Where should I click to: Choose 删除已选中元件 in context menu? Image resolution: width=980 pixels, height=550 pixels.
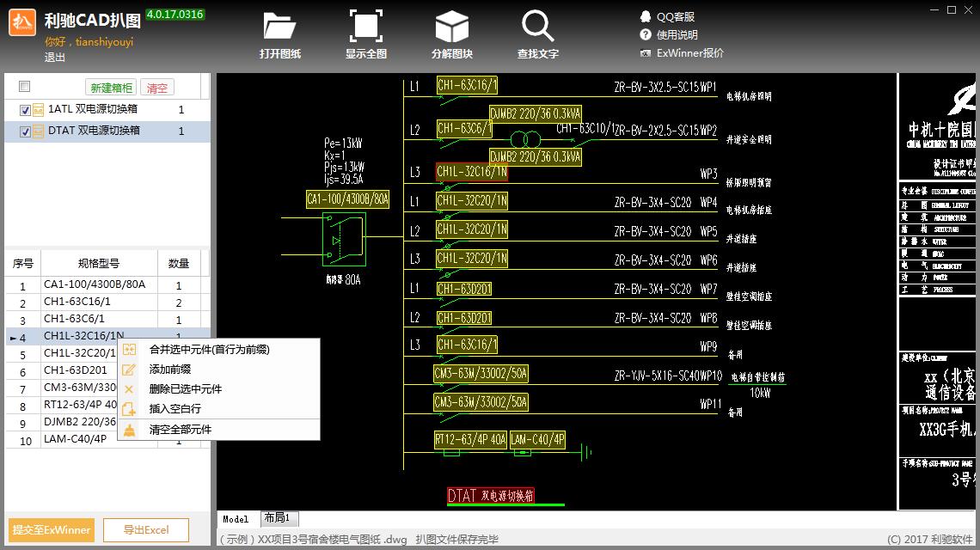[x=186, y=388]
